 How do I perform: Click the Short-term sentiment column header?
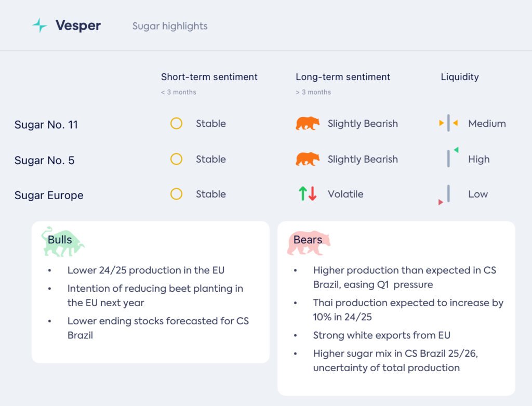point(209,77)
